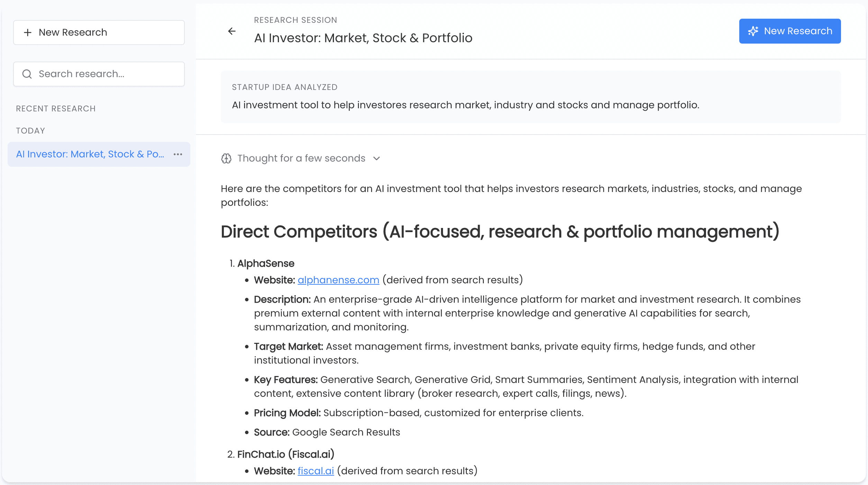
Task: Click the AlphaSense competitor name
Action: (266, 264)
